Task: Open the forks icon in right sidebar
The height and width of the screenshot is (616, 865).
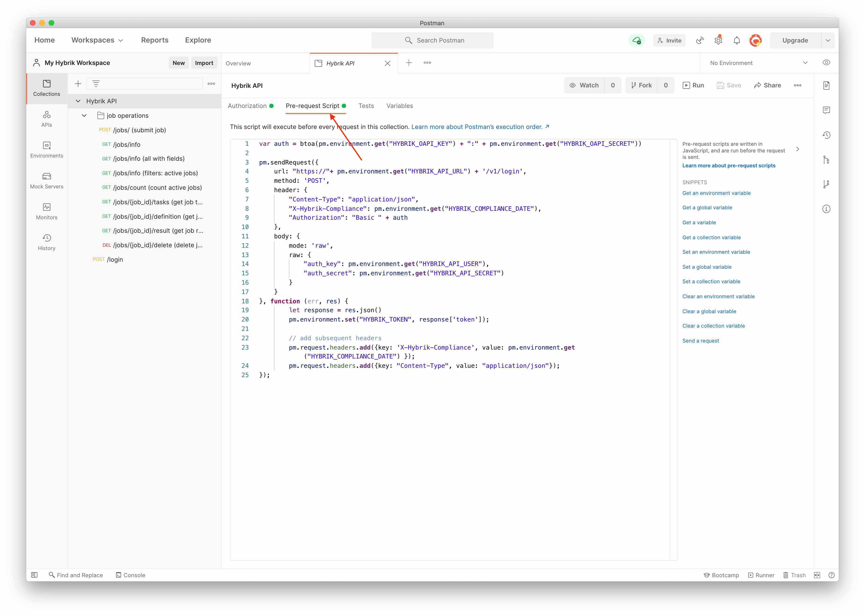Action: (826, 184)
